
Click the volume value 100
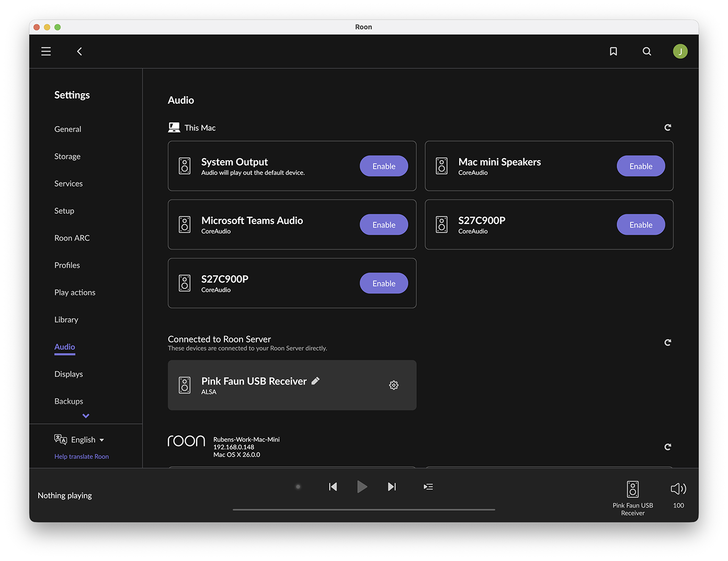coord(679,506)
